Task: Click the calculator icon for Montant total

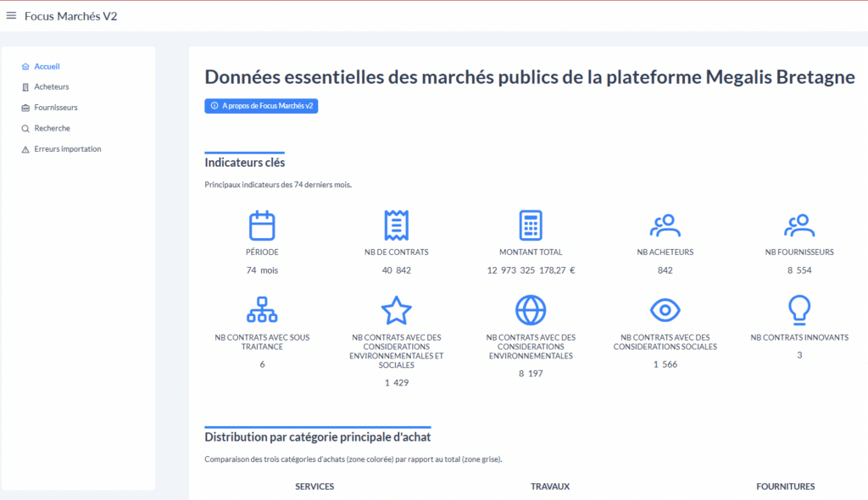Action: tap(531, 225)
